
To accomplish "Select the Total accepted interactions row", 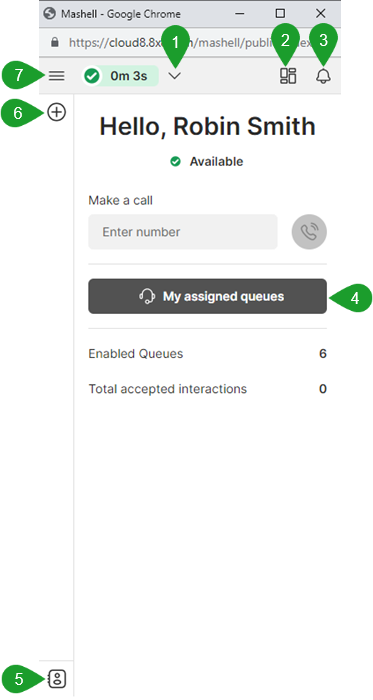I will [x=207, y=389].
